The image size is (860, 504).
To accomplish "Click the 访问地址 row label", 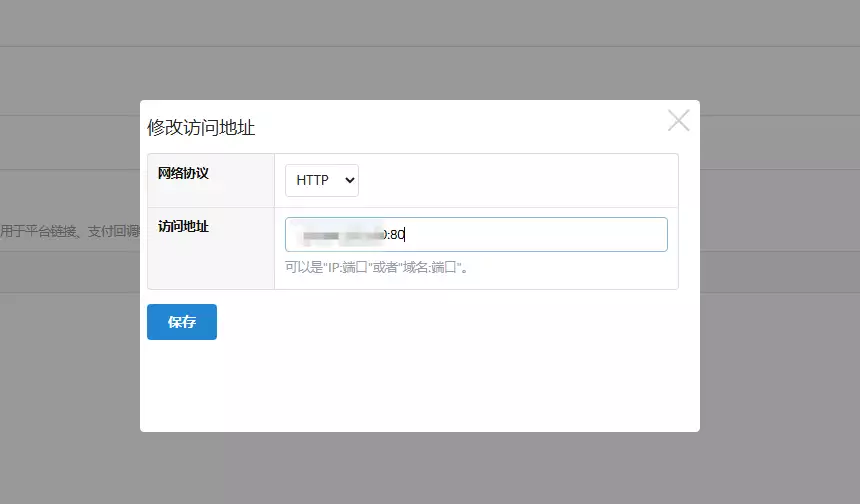I will coord(183,227).
